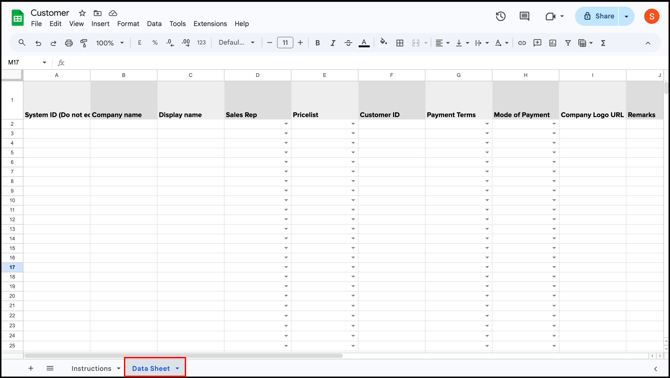Open the zoom level dropdown showing 100%
The width and height of the screenshot is (670, 378).
(x=110, y=43)
